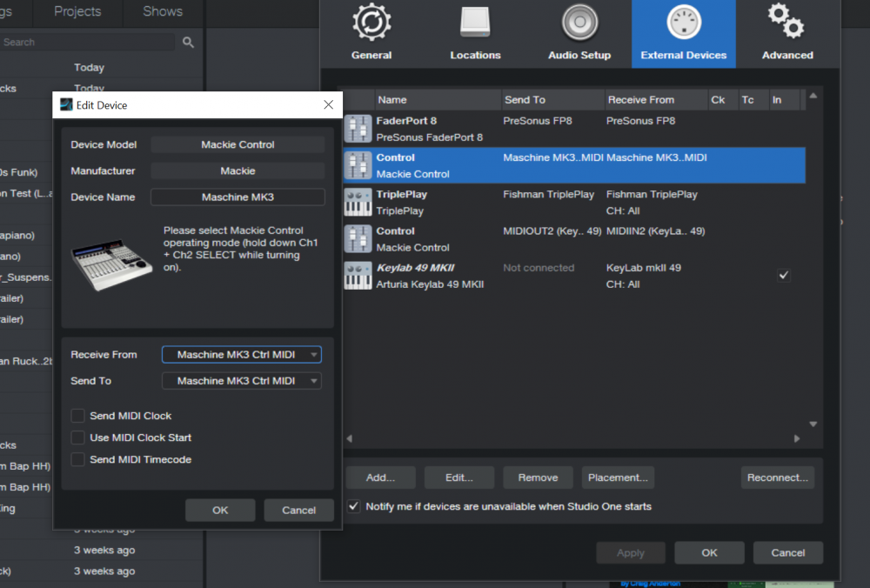This screenshot has height=588, width=870.
Task: Toggle the In checkbox for Keylab 49 MKII
Action: point(784,275)
